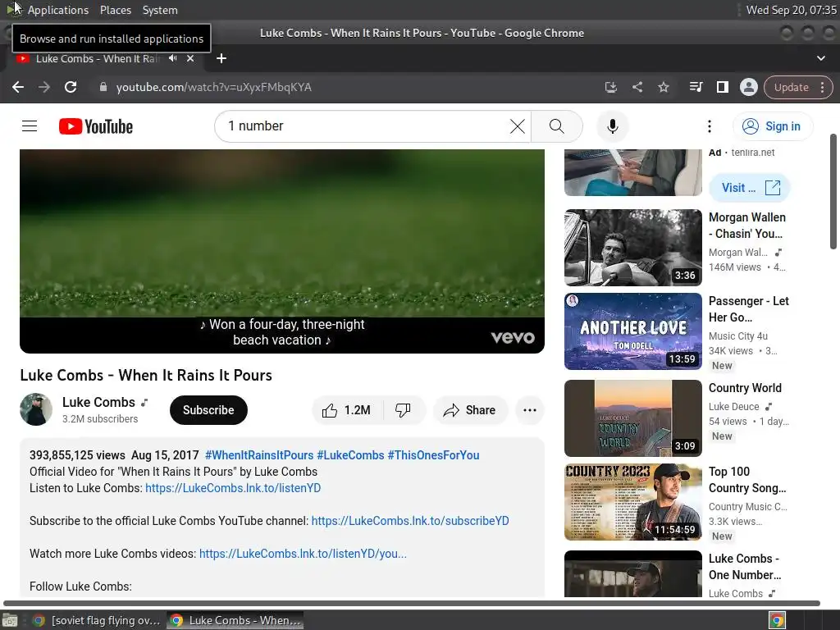Open System menu
The width and height of the screenshot is (840, 630).
[160, 10]
